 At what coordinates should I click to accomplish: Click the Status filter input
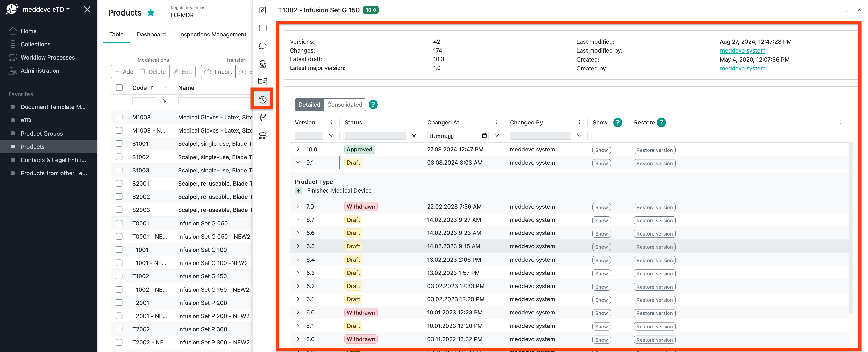tap(375, 136)
